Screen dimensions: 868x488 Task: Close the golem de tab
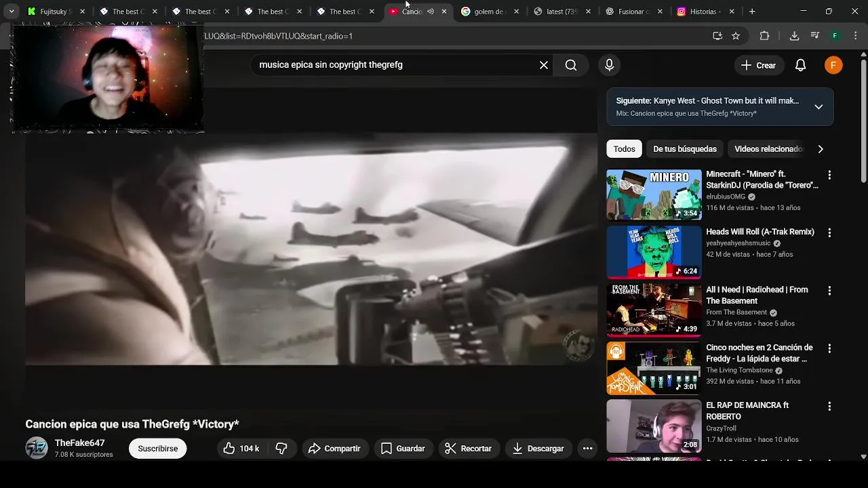pyautogui.click(x=516, y=12)
